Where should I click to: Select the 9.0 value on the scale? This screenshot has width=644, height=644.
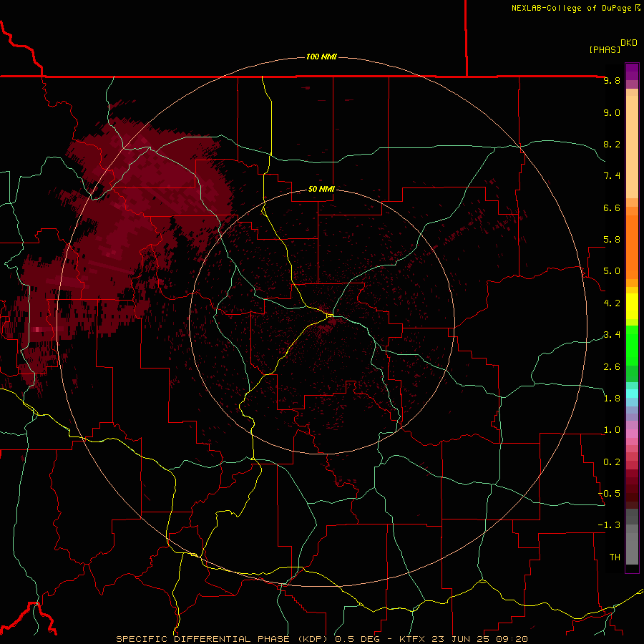(x=612, y=112)
